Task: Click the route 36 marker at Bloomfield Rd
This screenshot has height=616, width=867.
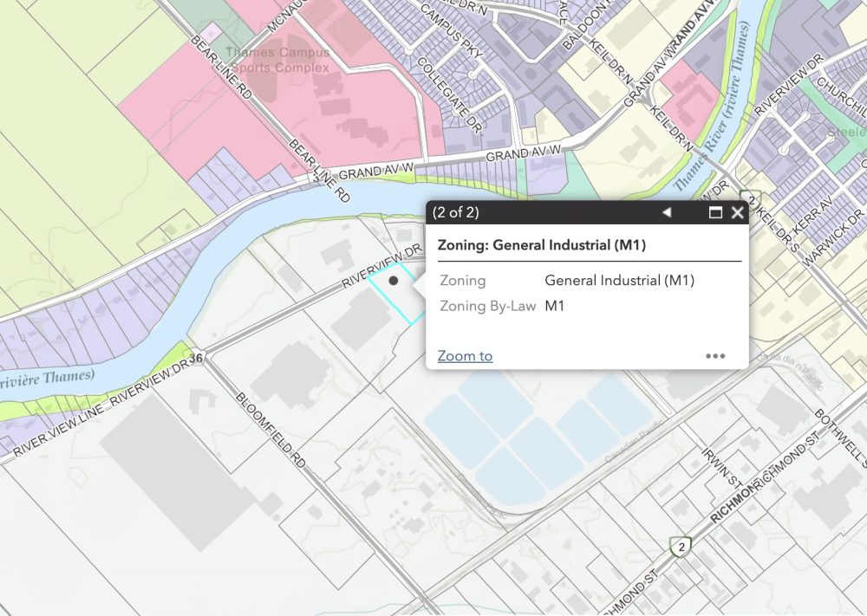Action: [197, 357]
